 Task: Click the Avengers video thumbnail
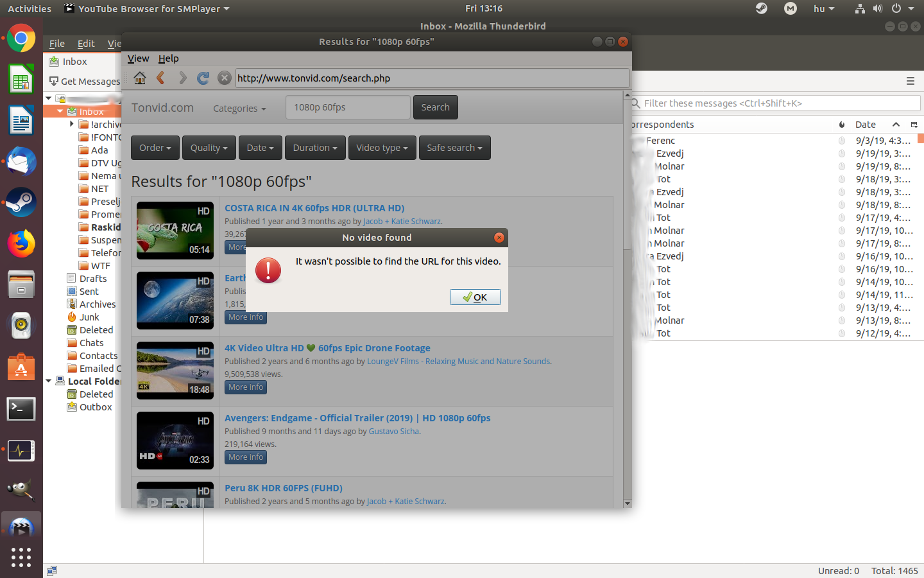(x=175, y=441)
